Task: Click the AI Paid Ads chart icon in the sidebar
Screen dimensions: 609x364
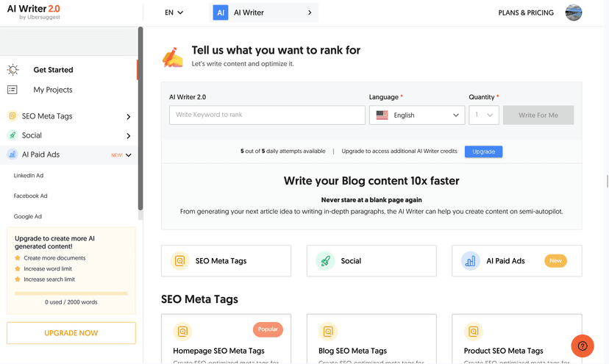Action: [x=13, y=154]
